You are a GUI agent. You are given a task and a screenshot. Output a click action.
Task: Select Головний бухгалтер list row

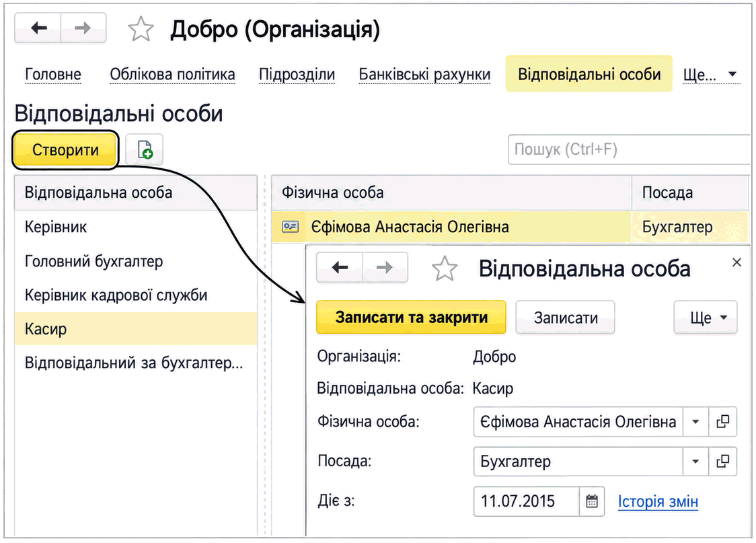coord(135,261)
